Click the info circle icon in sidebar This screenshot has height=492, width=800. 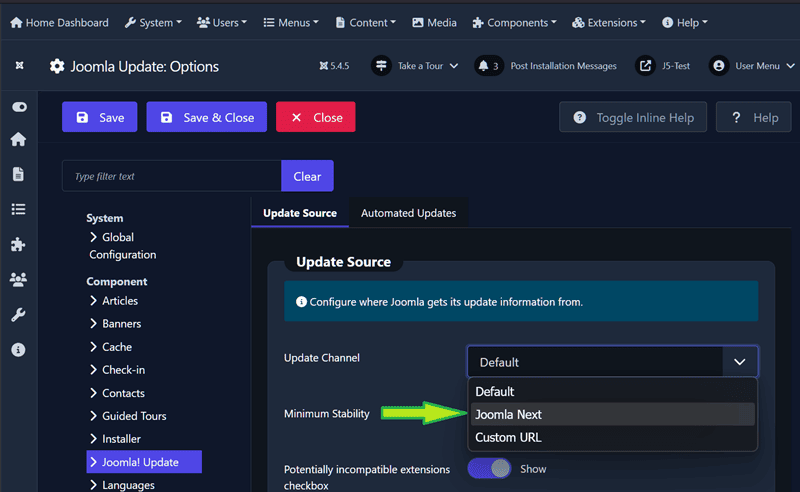pos(19,350)
